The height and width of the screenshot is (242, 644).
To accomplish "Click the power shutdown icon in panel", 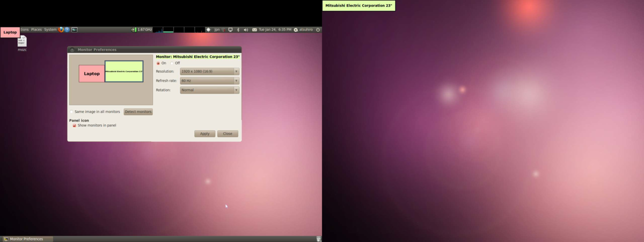I will tap(318, 30).
